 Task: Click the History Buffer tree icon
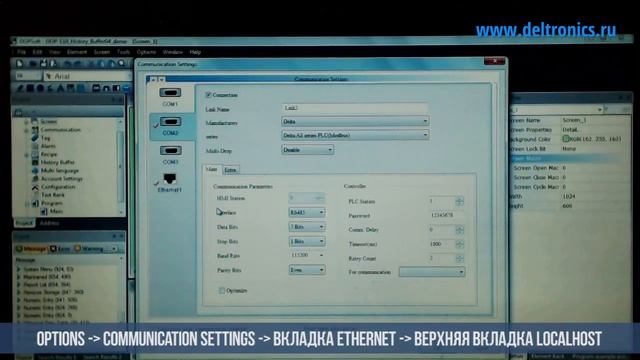[35, 162]
